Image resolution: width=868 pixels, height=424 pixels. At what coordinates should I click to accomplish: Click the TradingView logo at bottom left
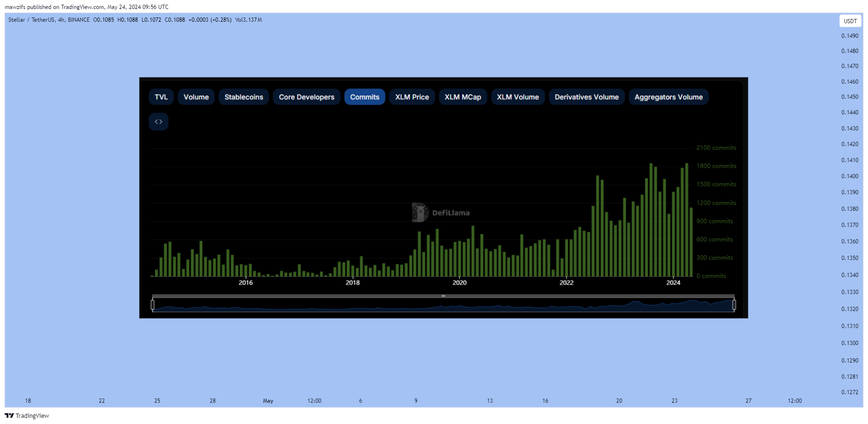tap(27, 415)
